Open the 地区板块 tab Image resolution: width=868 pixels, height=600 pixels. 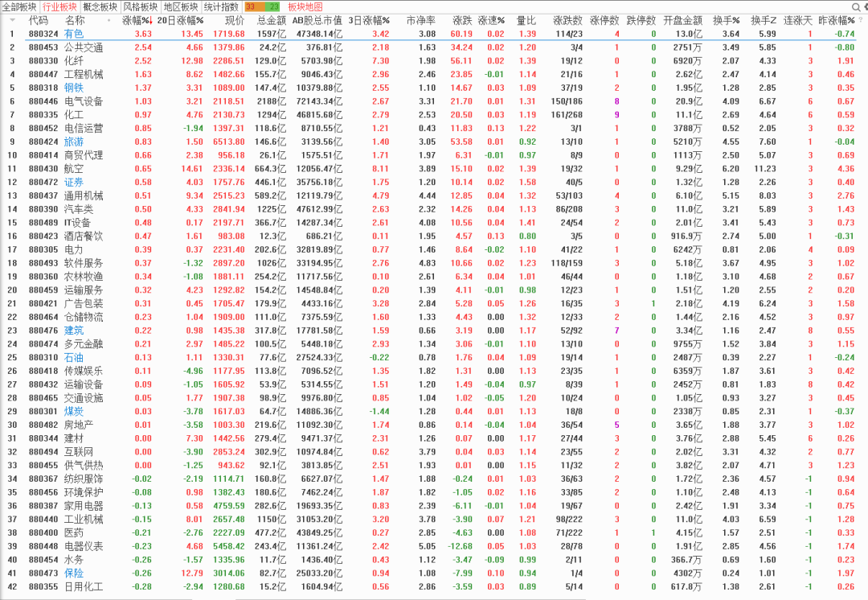click(181, 6)
